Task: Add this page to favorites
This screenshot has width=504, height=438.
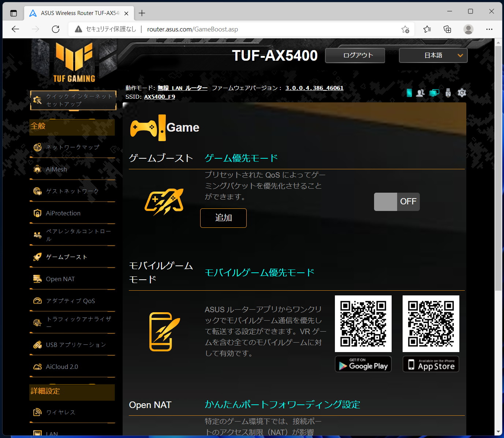Action: pyautogui.click(x=405, y=29)
